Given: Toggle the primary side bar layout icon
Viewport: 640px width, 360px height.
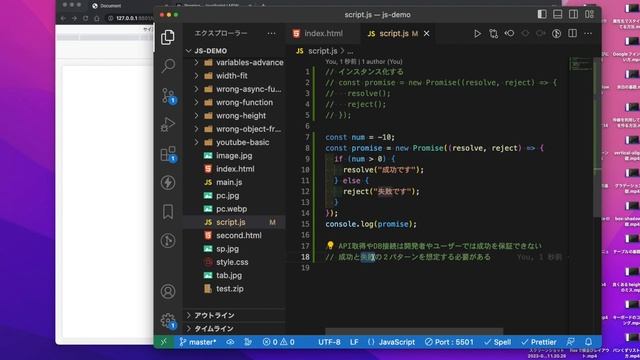Looking at the screenshot, I should [x=542, y=14].
